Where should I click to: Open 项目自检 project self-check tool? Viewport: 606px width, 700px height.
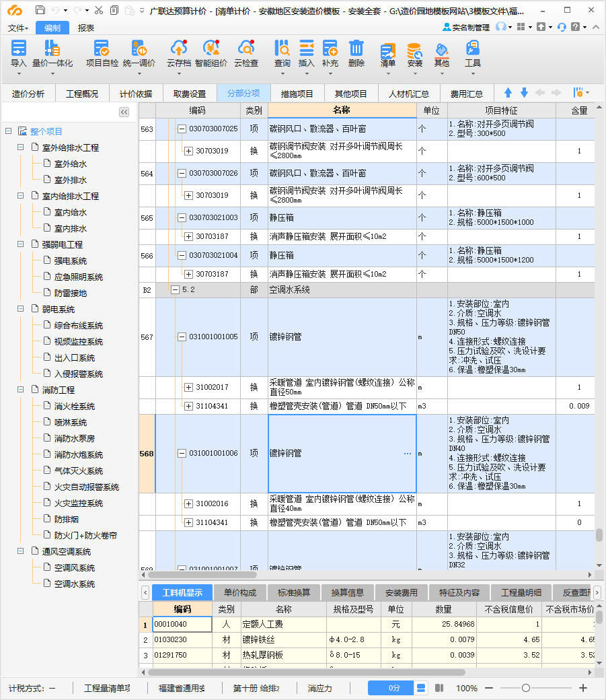102,48
